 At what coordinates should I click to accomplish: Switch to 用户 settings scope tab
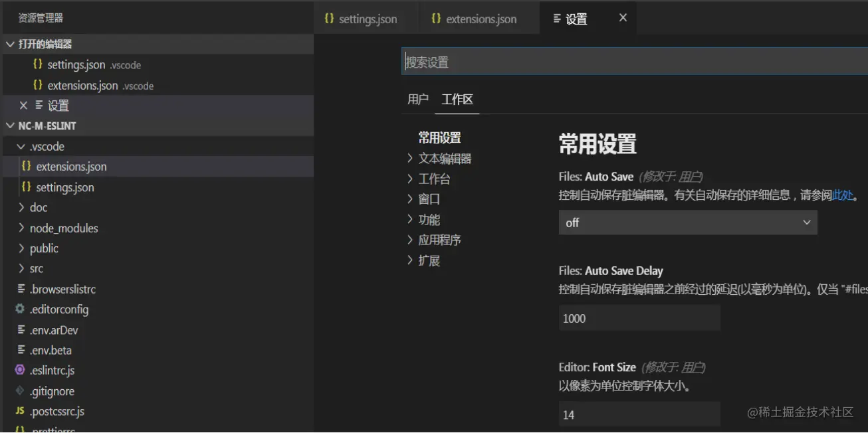click(x=418, y=99)
